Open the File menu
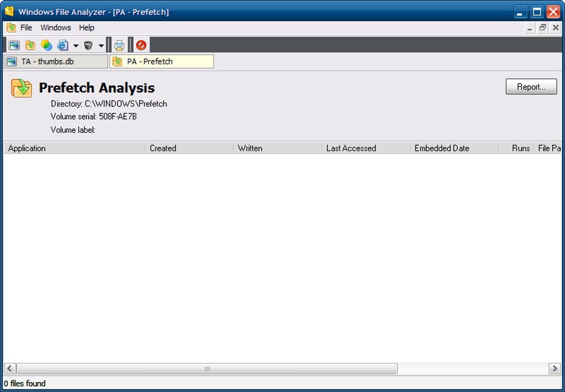This screenshot has width=565, height=392. 25,27
